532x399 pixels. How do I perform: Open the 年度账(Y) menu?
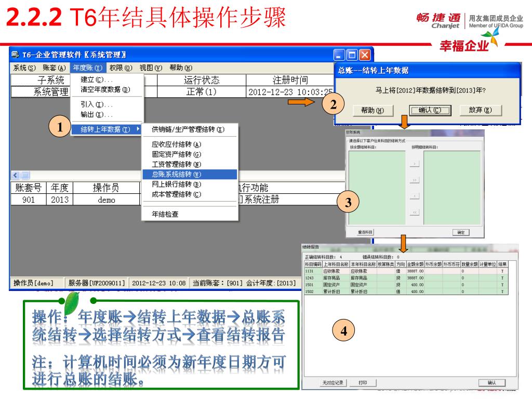point(87,68)
